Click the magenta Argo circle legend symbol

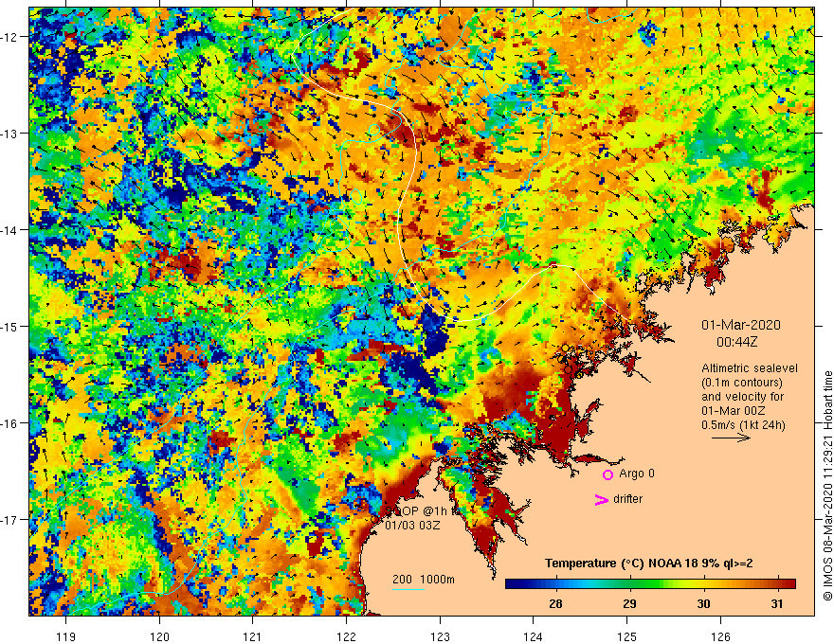[x=607, y=474]
